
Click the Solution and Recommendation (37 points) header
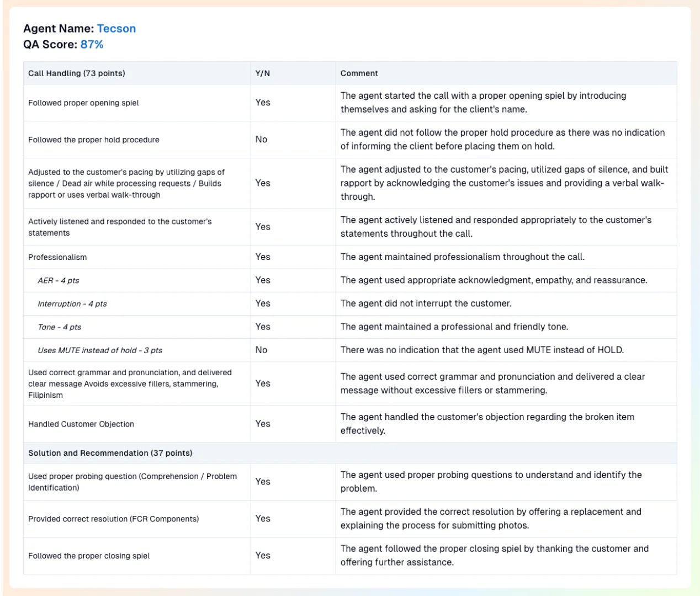[x=110, y=453]
